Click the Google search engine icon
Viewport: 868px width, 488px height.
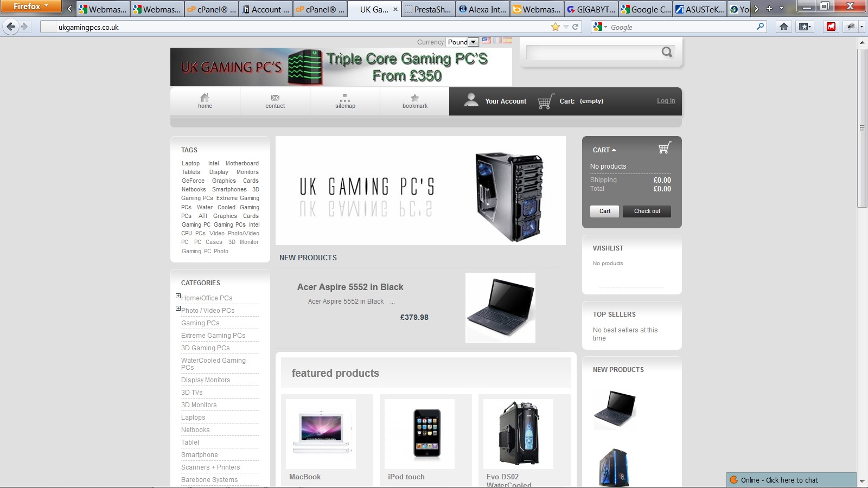(x=597, y=27)
